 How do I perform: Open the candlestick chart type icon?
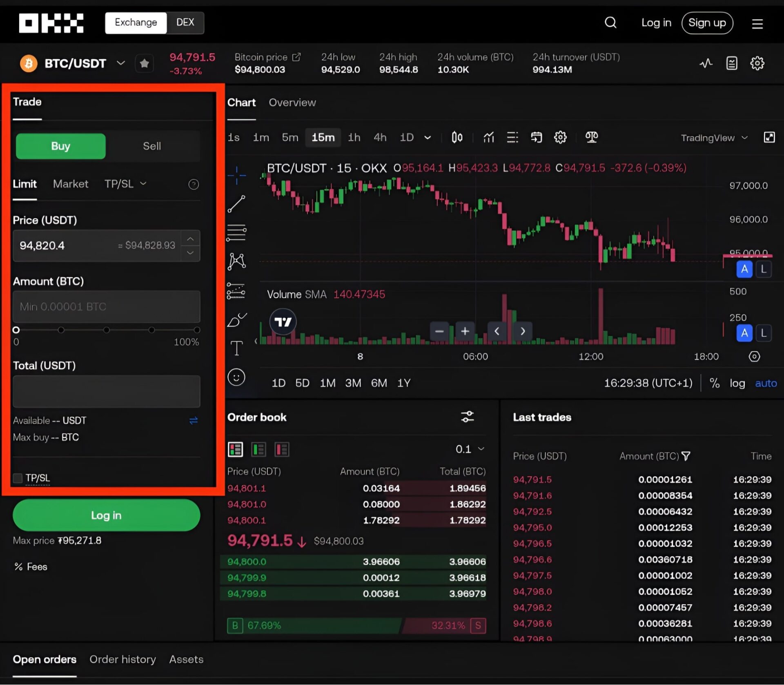(x=457, y=137)
